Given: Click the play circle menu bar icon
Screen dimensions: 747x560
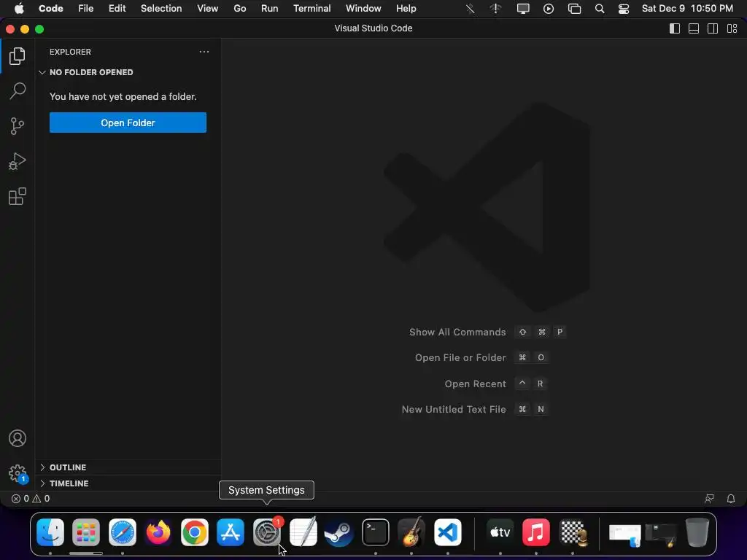Looking at the screenshot, I should pyautogui.click(x=549, y=9).
